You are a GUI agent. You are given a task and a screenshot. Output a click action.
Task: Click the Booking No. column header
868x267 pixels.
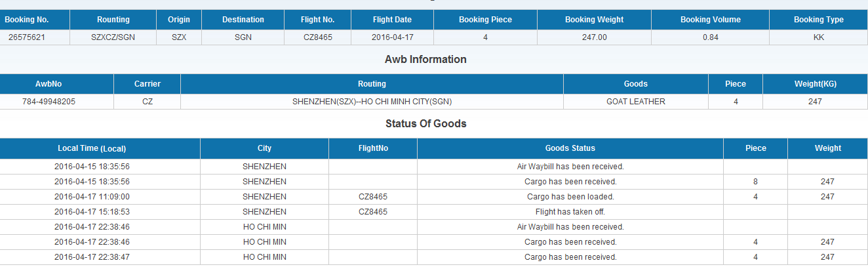tap(27, 20)
